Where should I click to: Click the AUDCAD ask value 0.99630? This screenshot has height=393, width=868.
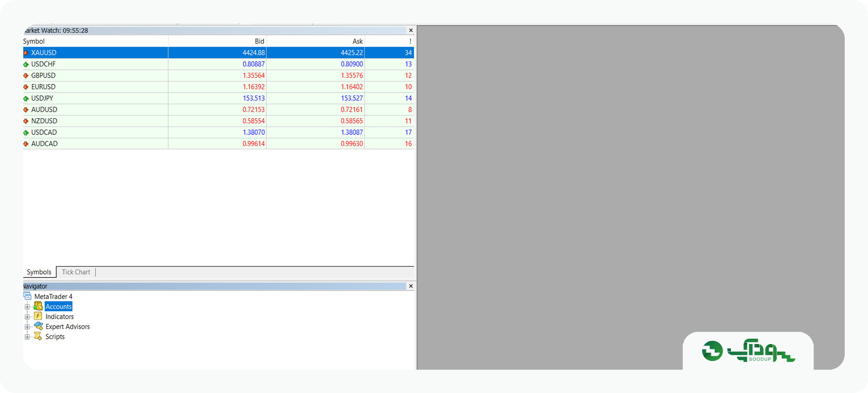coord(352,144)
